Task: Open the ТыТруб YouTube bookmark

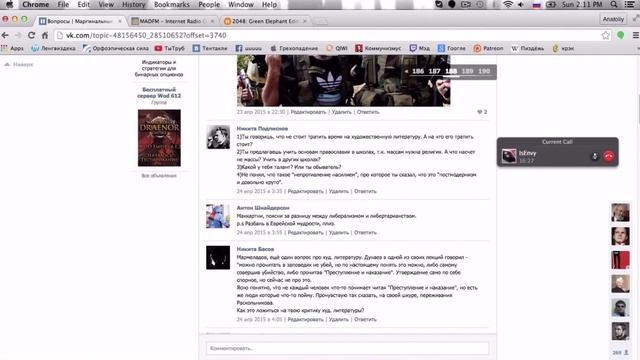Action: click(x=170, y=48)
